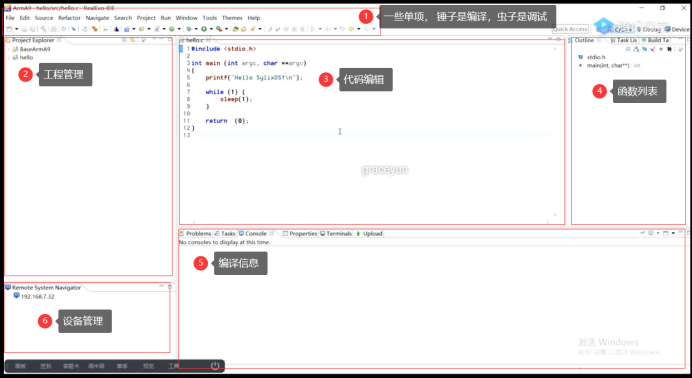Click the '#include <stdio.h>' line
Image resolution: width=692 pixels, height=378 pixels.
tap(224, 49)
